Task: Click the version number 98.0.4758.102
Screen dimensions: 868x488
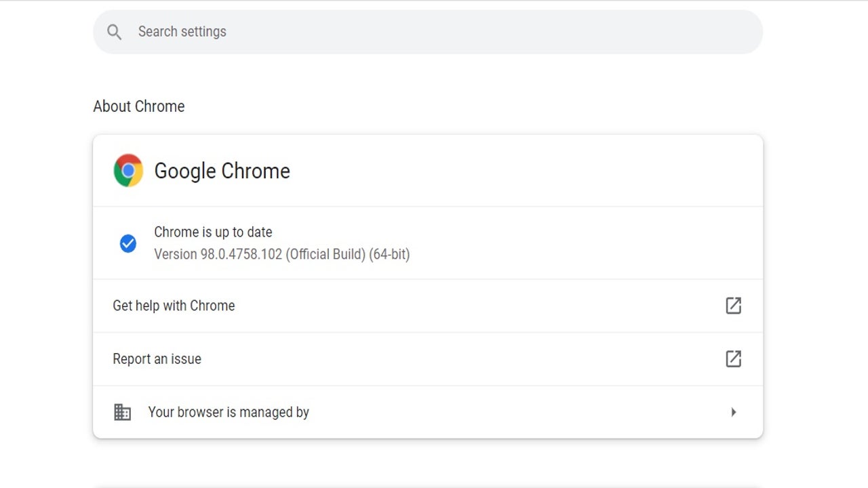Action: 241,254
